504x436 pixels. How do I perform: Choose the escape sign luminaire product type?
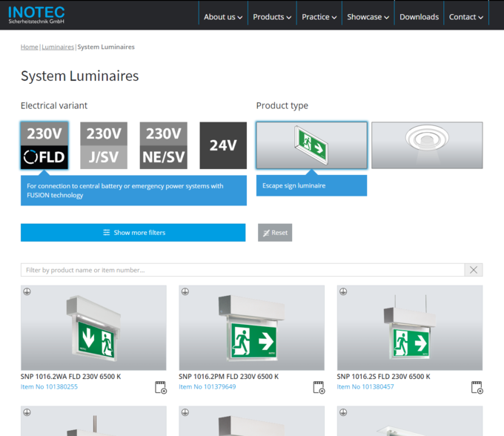click(x=311, y=145)
